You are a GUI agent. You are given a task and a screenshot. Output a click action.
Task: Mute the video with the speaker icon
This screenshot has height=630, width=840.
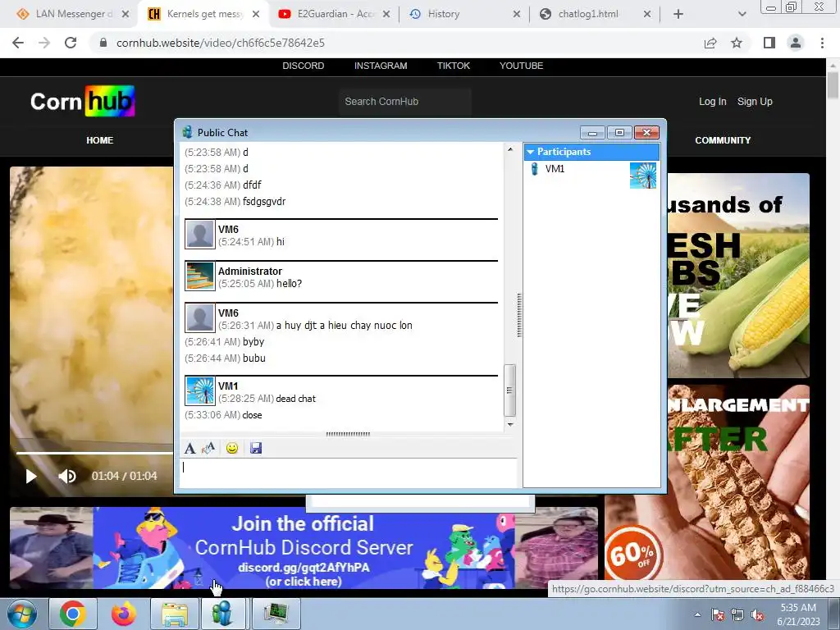coord(67,476)
